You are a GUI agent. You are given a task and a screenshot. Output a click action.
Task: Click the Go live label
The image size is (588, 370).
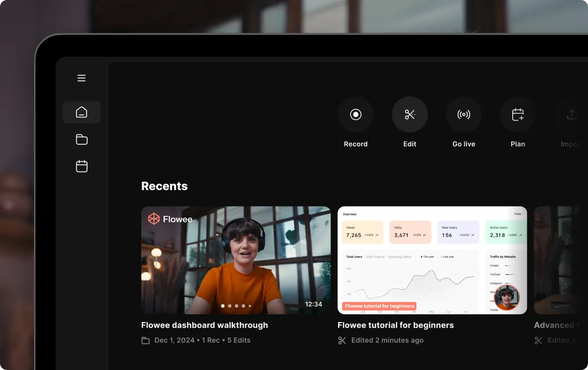click(463, 144)
